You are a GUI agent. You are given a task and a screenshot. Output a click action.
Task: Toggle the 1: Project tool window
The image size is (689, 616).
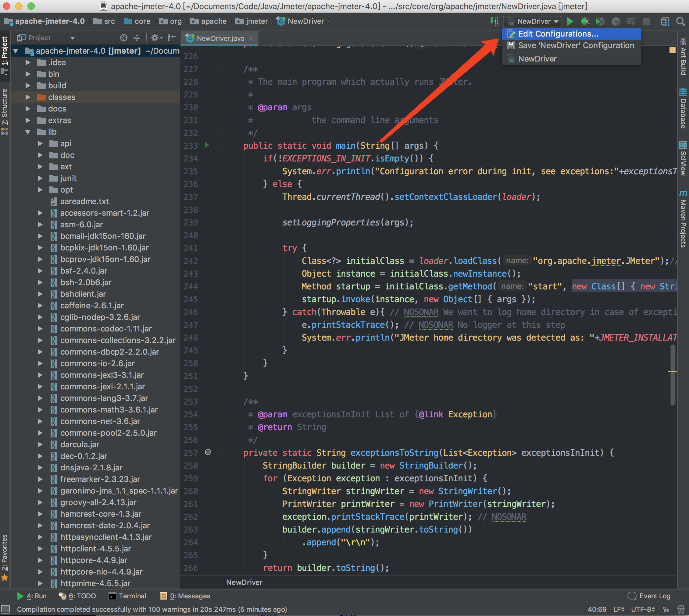(5, 56)
